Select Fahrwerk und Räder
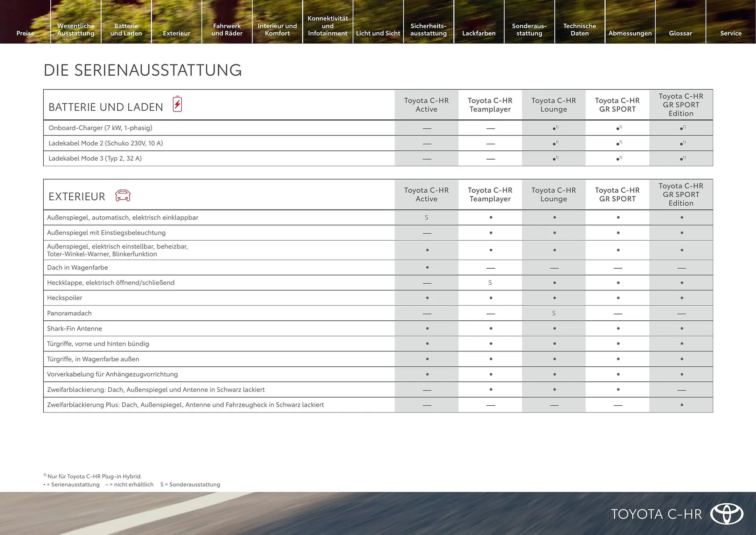Screen dimensions: 756x535 click(x=227, y=30)
